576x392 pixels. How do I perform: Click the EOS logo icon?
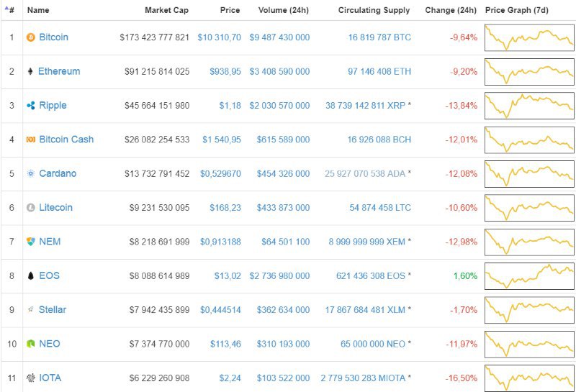coord(30,275)
